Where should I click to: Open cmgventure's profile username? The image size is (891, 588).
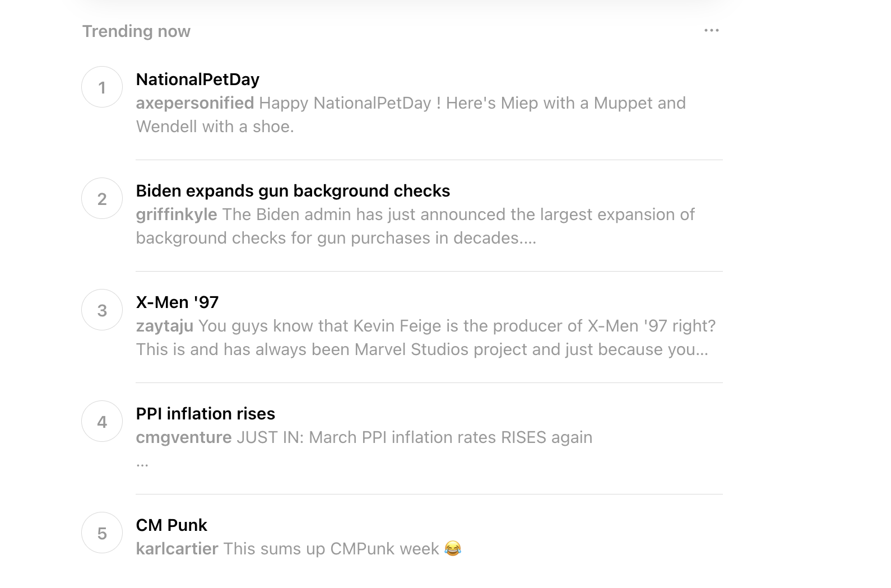point(184,437)
